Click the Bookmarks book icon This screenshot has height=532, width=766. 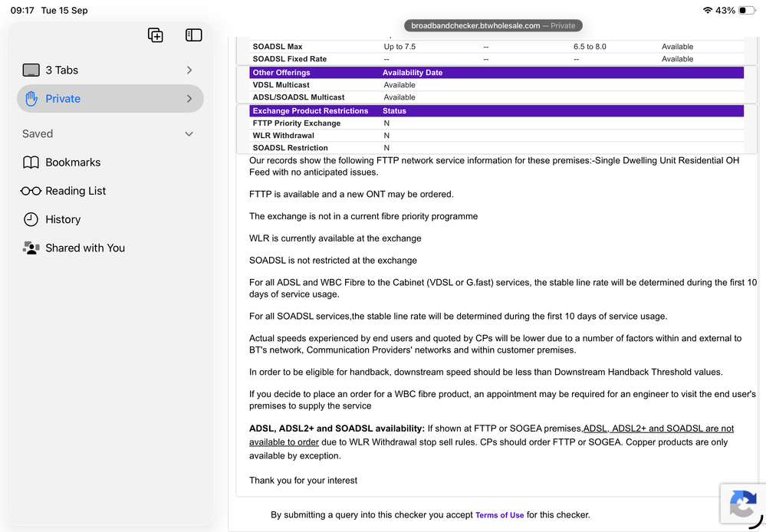tap(31, 163)
